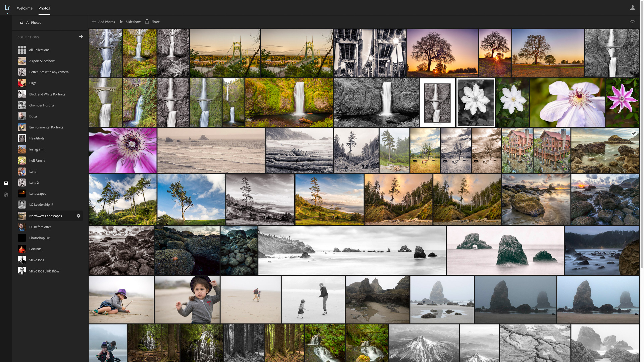Viewport: 644px width, 362px height.
Task: Select the purple flower macro thumbnail
Action: point(122,150)
